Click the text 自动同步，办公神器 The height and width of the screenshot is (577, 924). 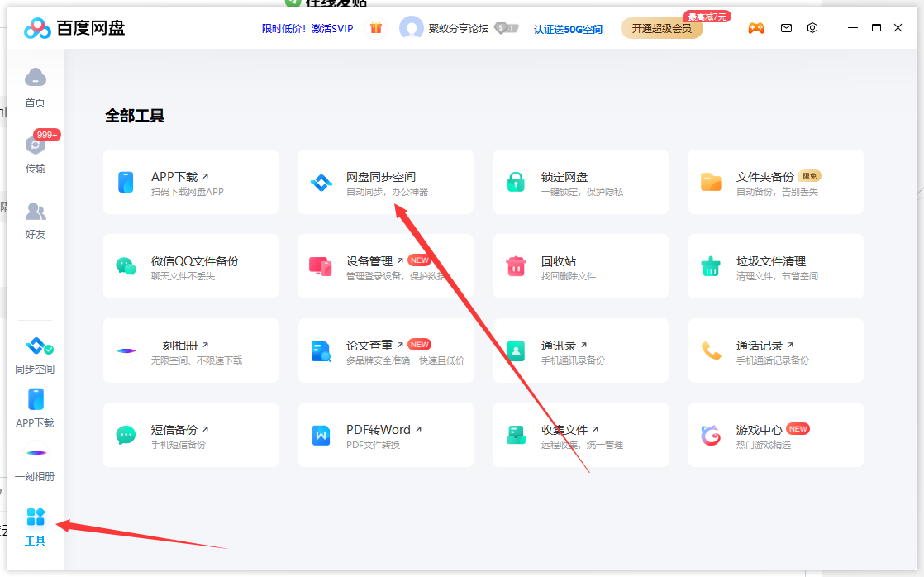tap(387, 192)
